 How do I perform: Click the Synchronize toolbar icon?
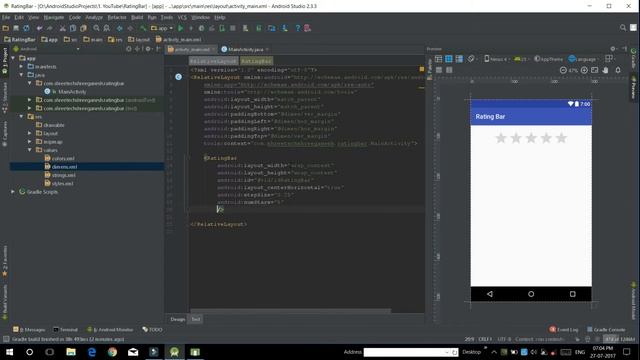[26, 28]
